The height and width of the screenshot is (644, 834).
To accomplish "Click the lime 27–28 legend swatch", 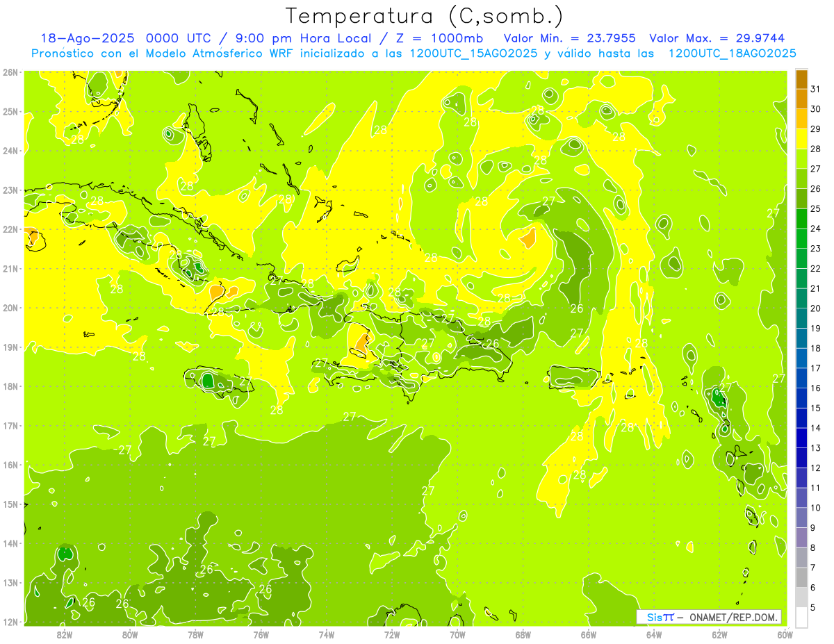I will pyautogui.click(x=801, y=159).
